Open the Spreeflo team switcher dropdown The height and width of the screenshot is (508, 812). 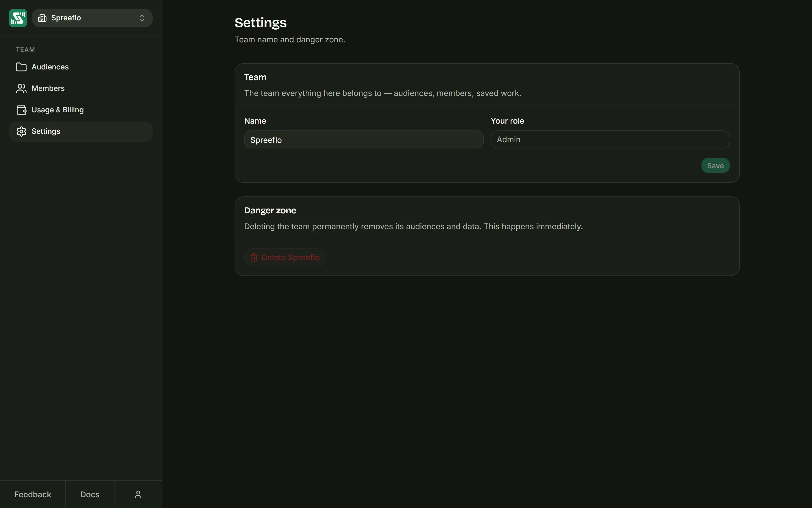click(x=92, y=18)
